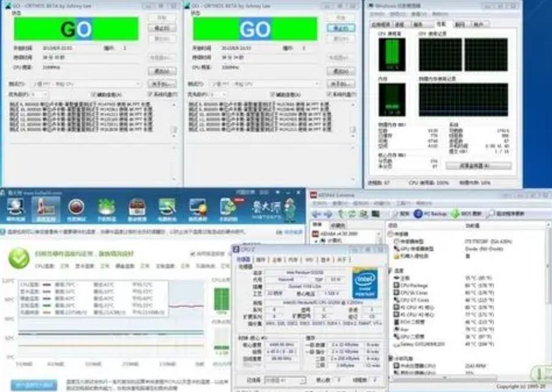Click the CPU-Z window title icon

pos(236,249)
